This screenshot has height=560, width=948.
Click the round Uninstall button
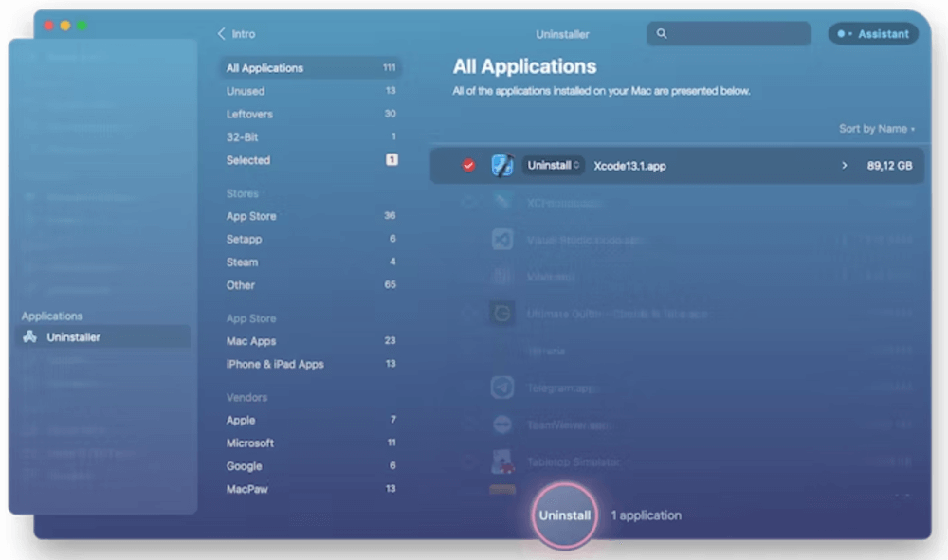565,515
